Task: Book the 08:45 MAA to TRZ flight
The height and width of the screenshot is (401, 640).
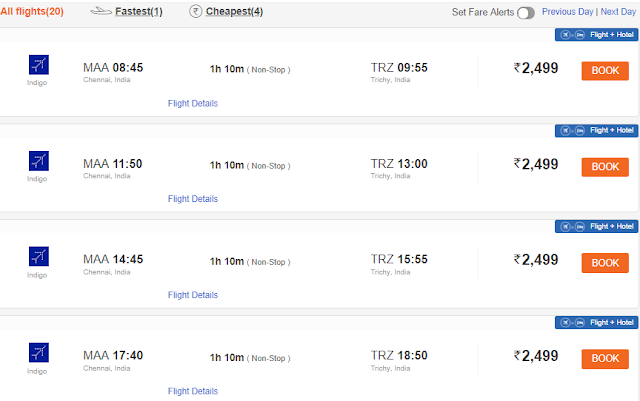Action: [605, 71]
